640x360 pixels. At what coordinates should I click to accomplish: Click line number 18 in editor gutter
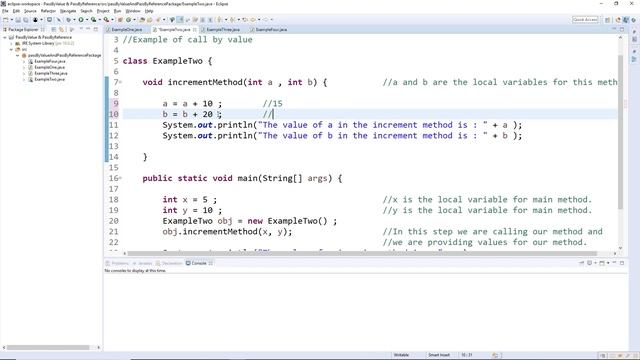click(x=114, y=200)
